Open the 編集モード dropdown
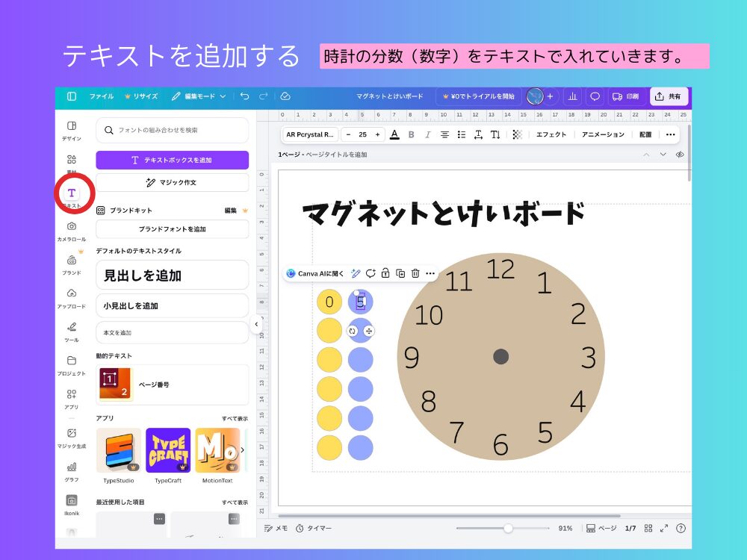The image size is (747, 560). 199,96
